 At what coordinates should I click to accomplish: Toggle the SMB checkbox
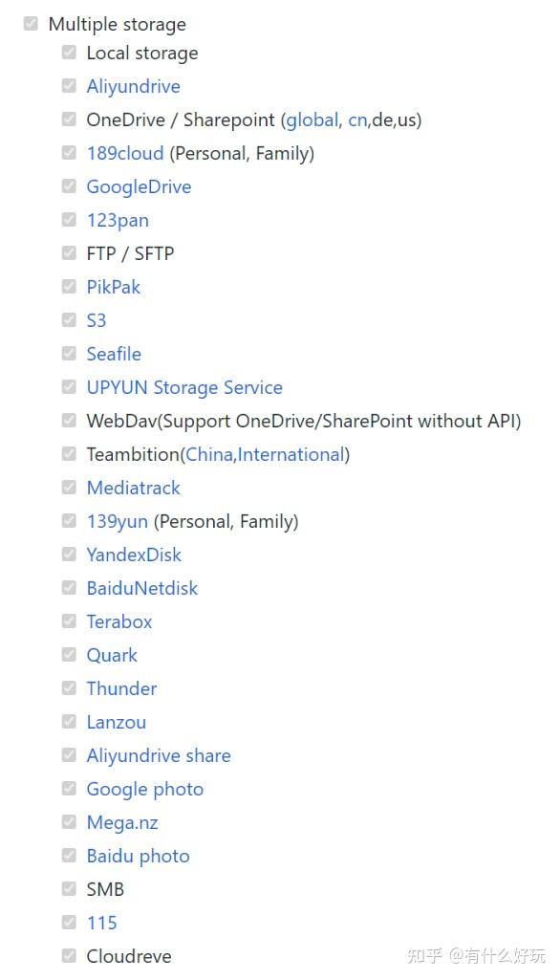68,888
